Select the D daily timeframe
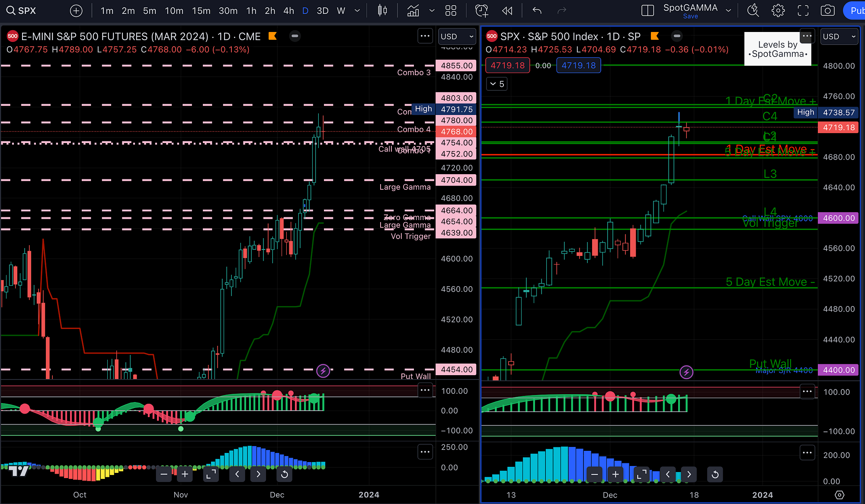Screen dimensions: 865x504 (x=305, y=10)
